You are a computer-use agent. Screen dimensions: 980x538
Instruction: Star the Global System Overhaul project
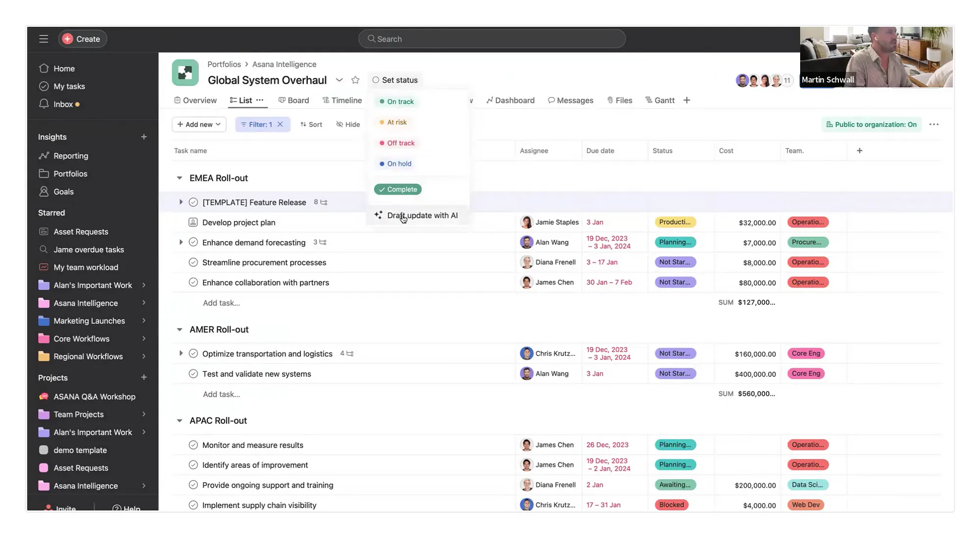[x=355, y=80]
